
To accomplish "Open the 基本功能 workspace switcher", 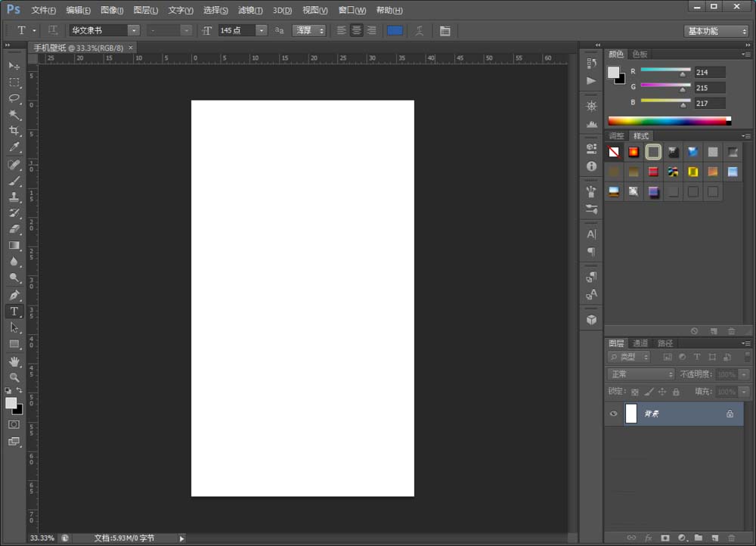I will pyautogui.click(x=717, y=31).
